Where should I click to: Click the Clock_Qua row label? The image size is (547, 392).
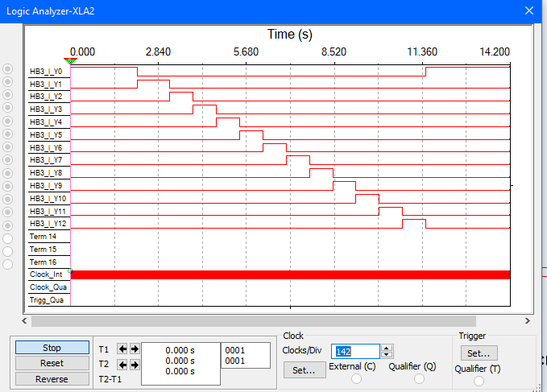(x=48, y=287)
